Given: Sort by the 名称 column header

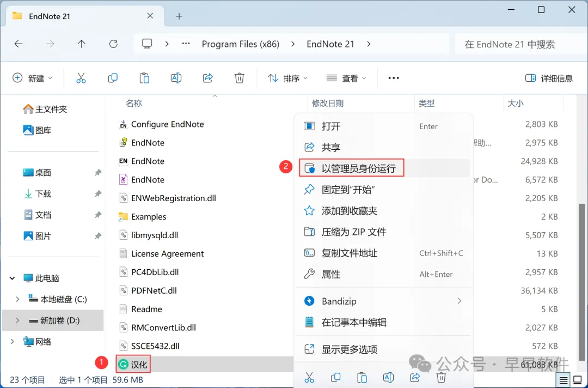Looking at the screenshot, I should point(134,103).
